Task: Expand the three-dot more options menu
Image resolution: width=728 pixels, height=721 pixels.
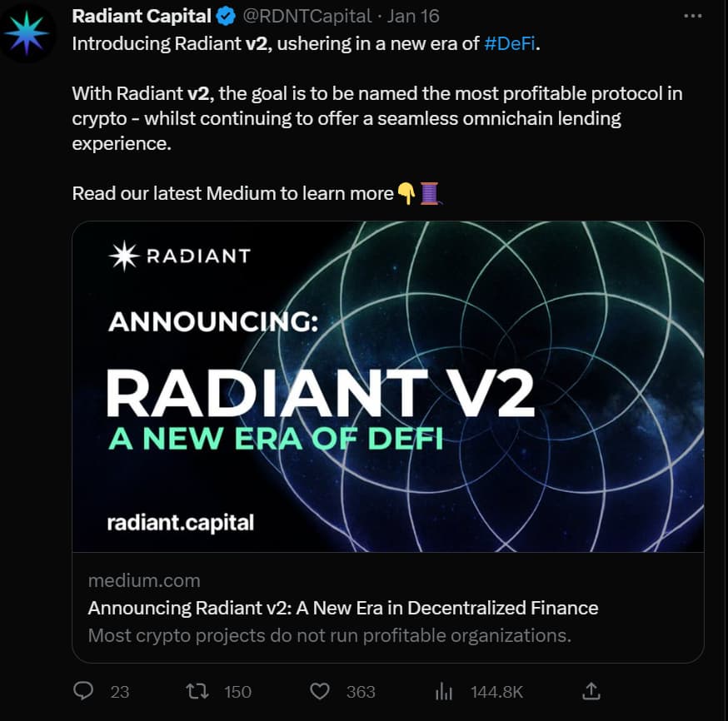Action: (692, 17)
